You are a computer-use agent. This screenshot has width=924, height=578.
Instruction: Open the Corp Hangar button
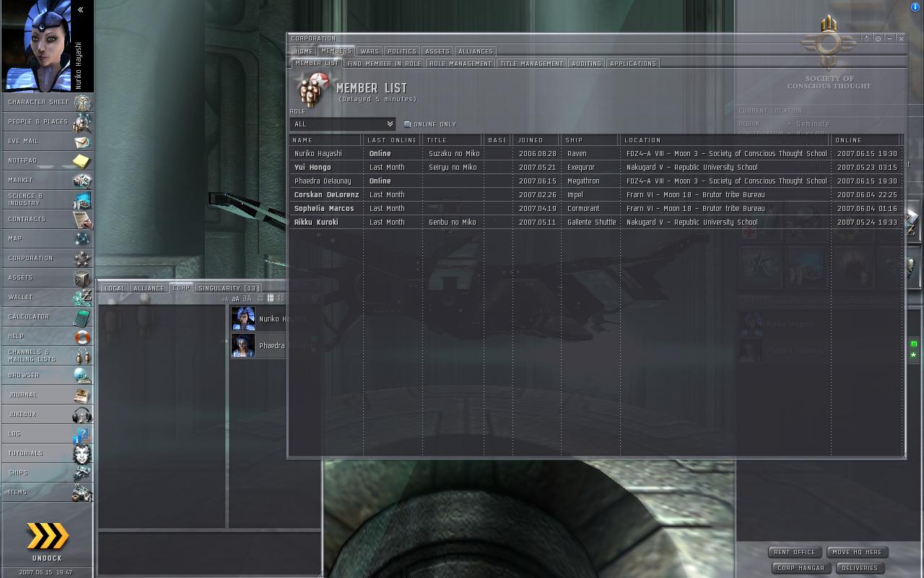[801, 568]
